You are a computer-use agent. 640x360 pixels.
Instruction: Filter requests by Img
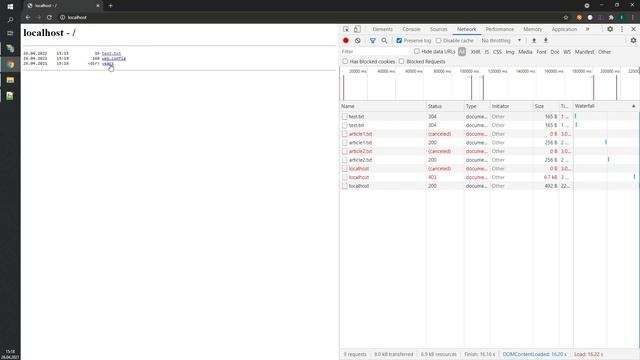tap(510, 52)
